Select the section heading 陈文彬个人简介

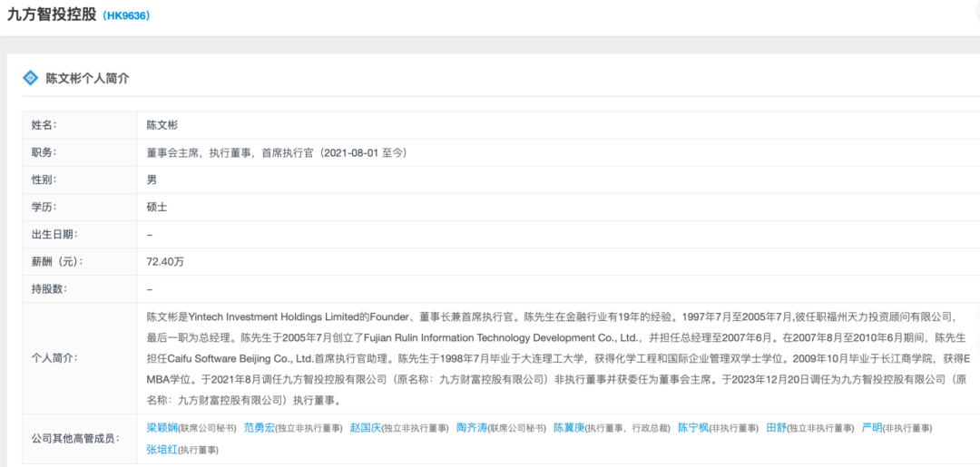(87, 79)
